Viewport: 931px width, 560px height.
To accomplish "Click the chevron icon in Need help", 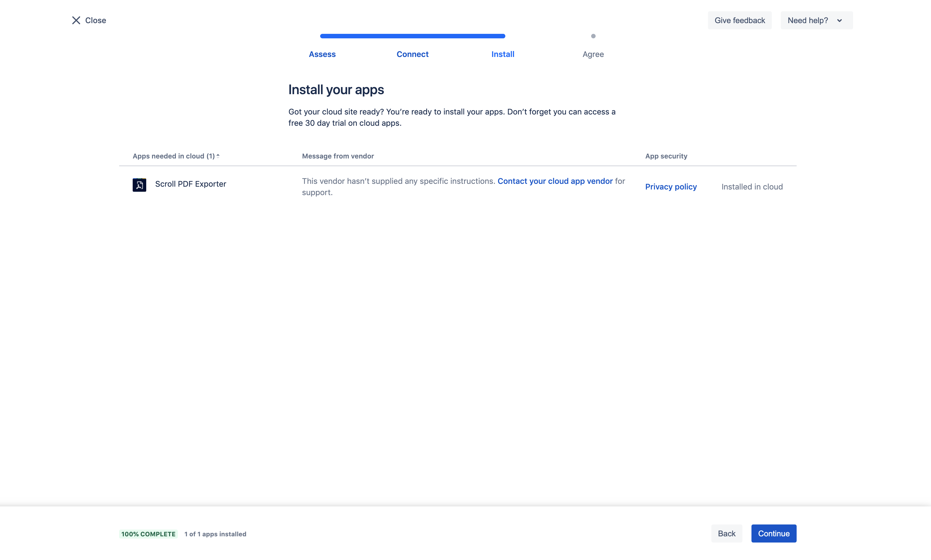I will (839, 20).
